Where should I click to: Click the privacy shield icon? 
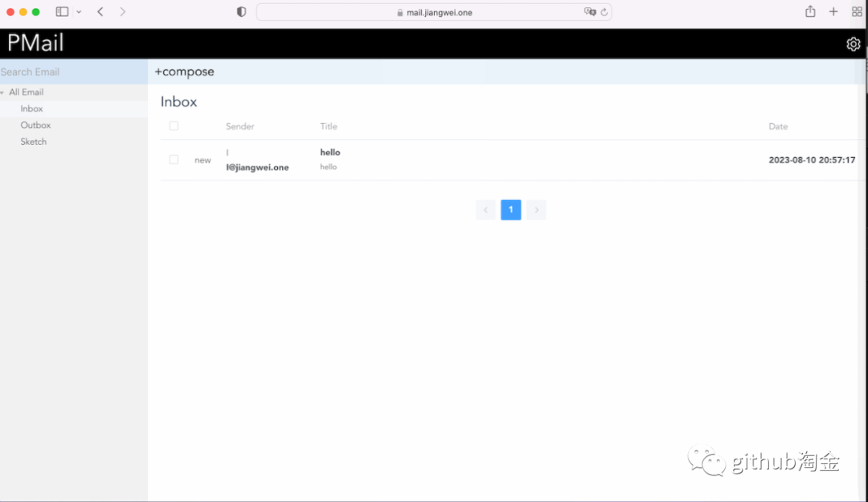coord(241,12)
